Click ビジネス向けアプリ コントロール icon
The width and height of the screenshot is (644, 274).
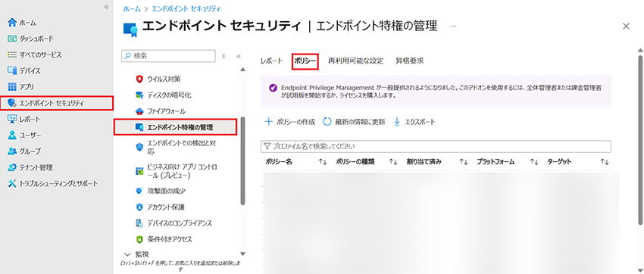[139, 171]
